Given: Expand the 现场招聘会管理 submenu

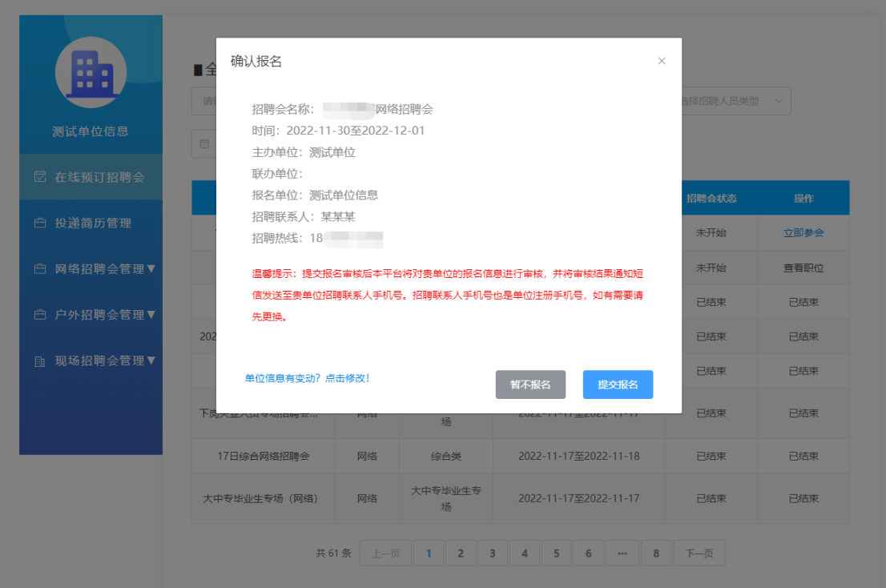Looking at the screenshot, I should (151, 360).
